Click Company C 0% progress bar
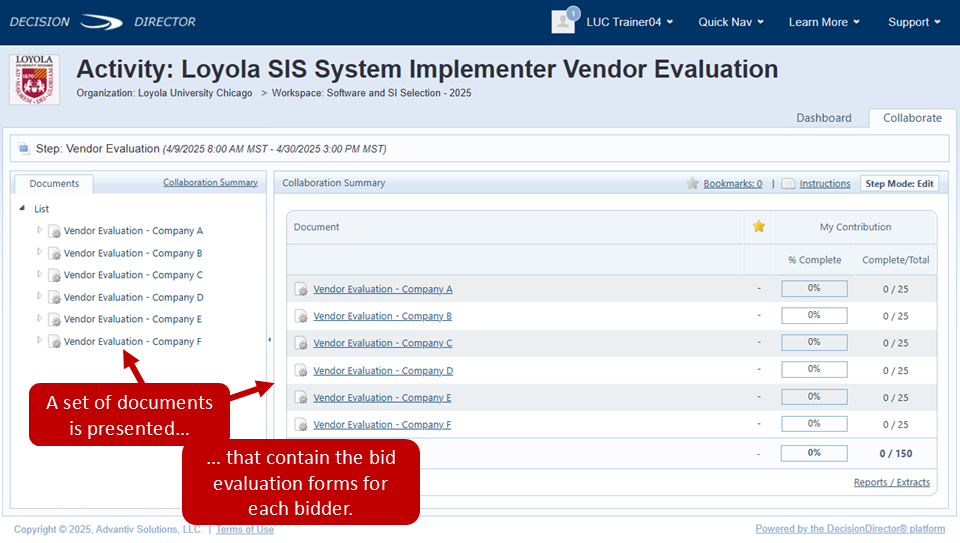 coord(814,342)
